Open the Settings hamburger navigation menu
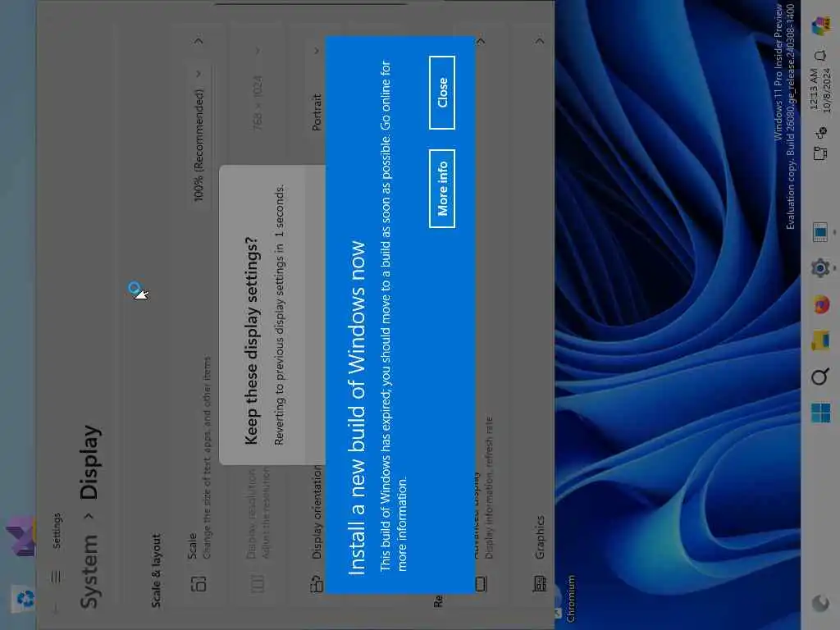Screen dimensions: 840x630 pyautogui.click(x=56, y=577)
